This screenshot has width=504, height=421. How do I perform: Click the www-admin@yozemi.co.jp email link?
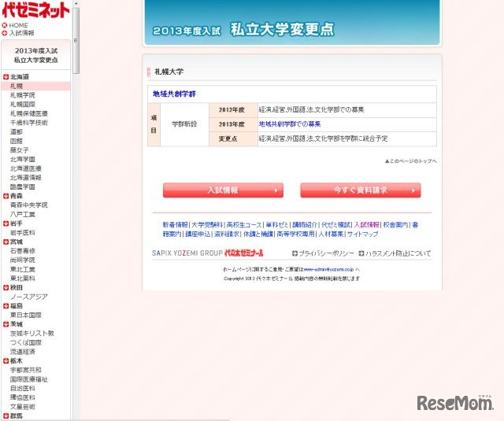pyautogui.click(x=328, y=269)
